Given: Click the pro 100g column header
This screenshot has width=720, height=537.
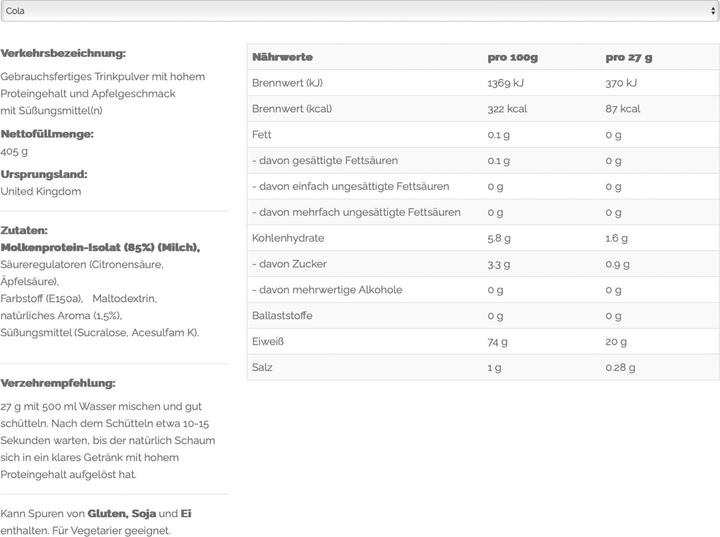Looking at the screenshot, I should (x=512, y=57).
